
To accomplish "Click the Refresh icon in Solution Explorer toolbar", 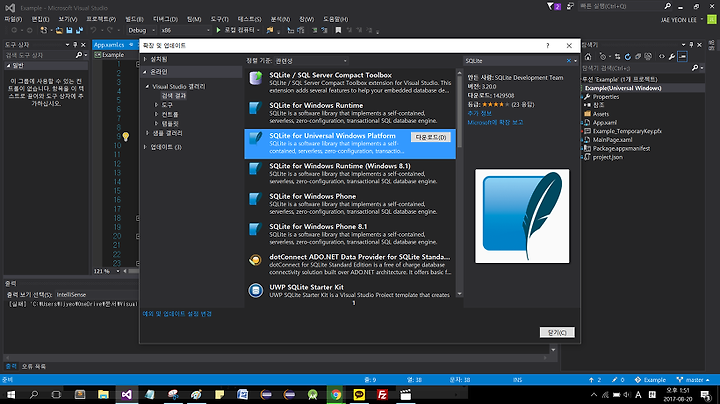I will pyautogui.click(x=628, y=56).
